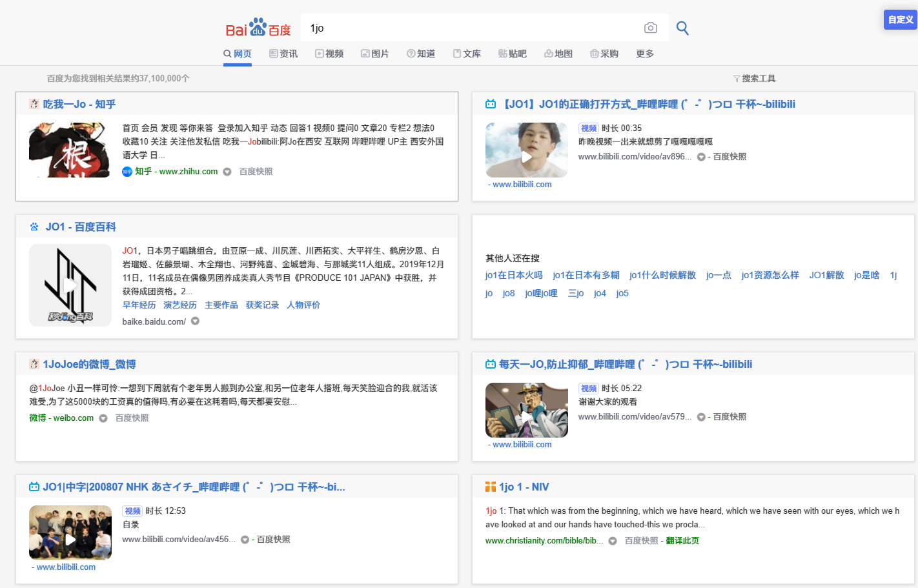This screenshot has width=918, height=588.
Task: Click the paw icon beside JO1 百度百科
Action: pyautogui.click(x=34, y=227)
